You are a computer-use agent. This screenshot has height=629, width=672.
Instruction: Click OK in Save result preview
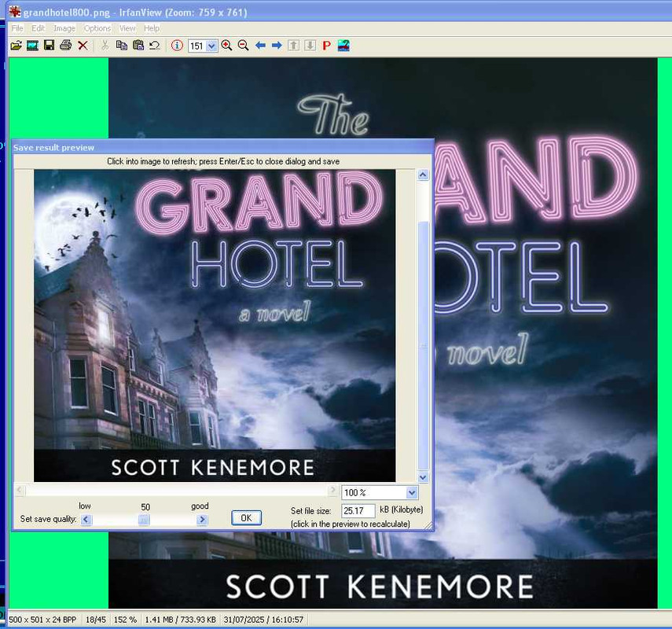246,518
